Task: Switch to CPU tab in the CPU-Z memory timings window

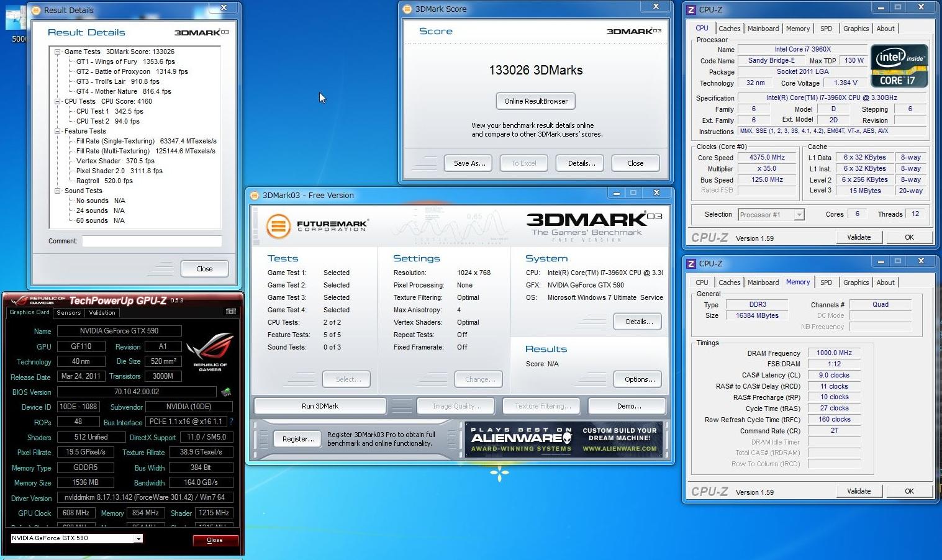Action: 702,282
